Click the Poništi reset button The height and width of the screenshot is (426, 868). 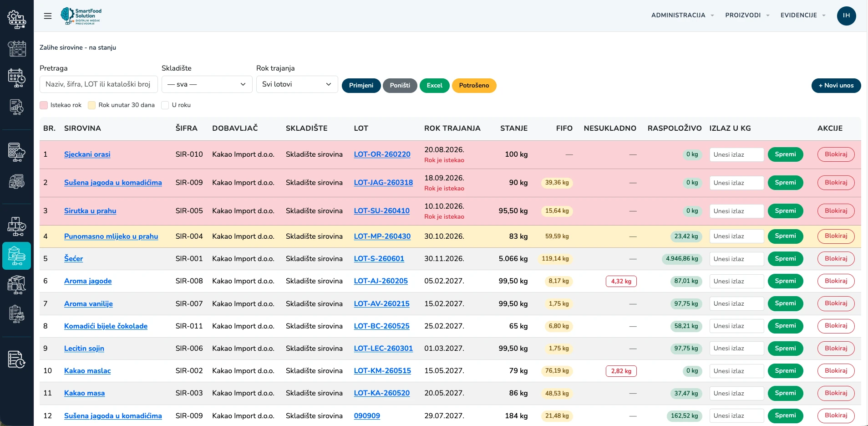[x=400, y=85]
